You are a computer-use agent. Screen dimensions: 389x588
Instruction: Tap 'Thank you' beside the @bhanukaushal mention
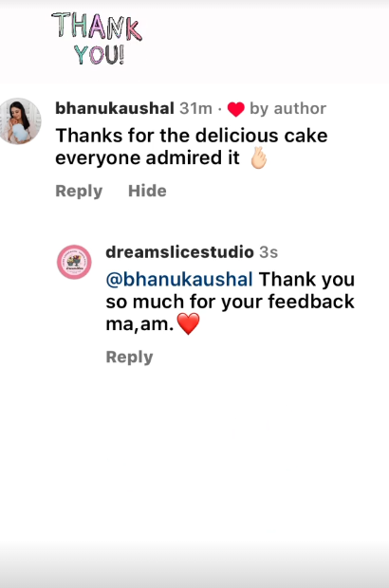click(x=306, y=280)
